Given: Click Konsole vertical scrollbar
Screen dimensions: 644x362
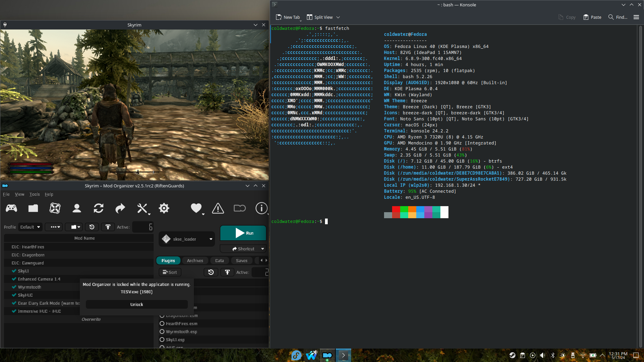Looking at the screenshot, I should (x=640, y=186).
